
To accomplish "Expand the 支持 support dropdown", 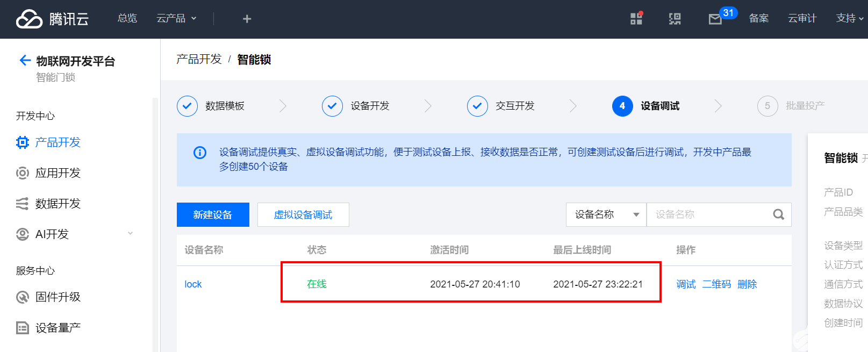I will point(850,18).
